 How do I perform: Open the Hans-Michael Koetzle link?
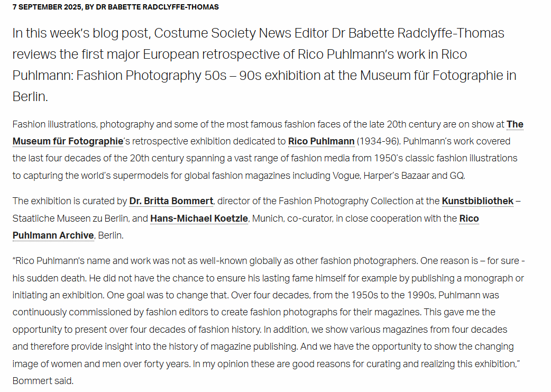tap(199, 218)
